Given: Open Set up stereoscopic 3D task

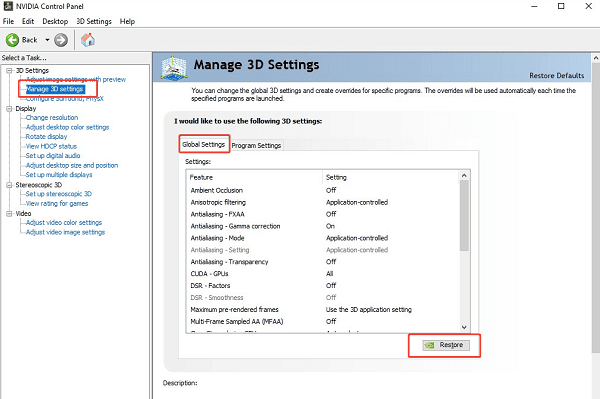Looking at the screenshot, I should point(59,194).
